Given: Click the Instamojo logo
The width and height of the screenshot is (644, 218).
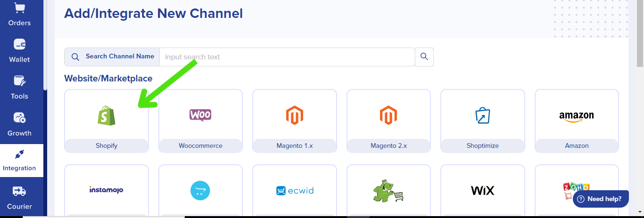Looking at the screenshot, I should 107,190.
